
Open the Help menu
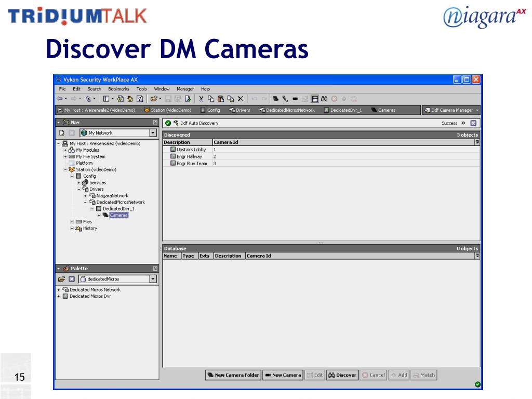coord(206,89)
